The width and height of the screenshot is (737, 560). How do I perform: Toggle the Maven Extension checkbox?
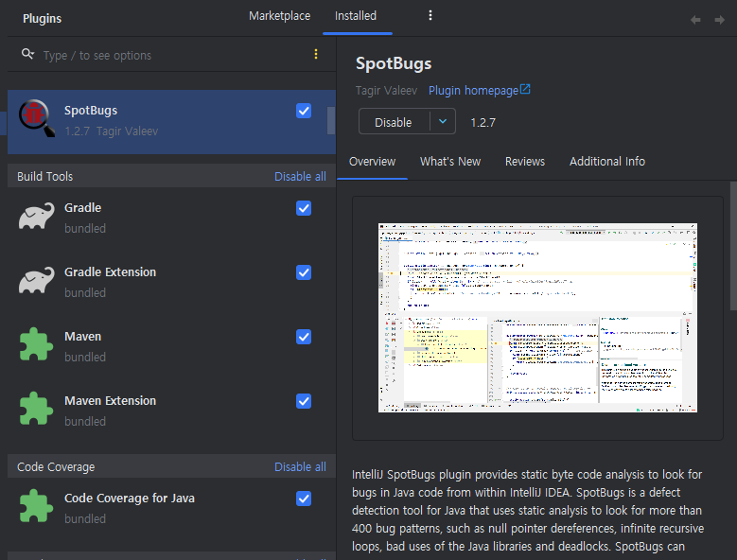pos(304,401)
